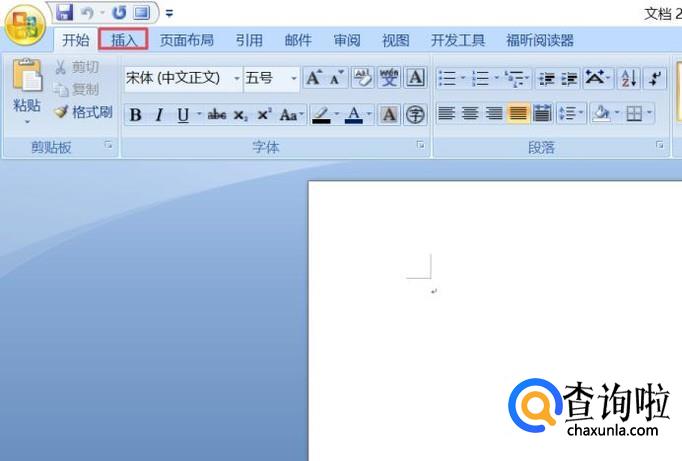Open the Office button menu

pyautogui.click(x=25, y=25)
